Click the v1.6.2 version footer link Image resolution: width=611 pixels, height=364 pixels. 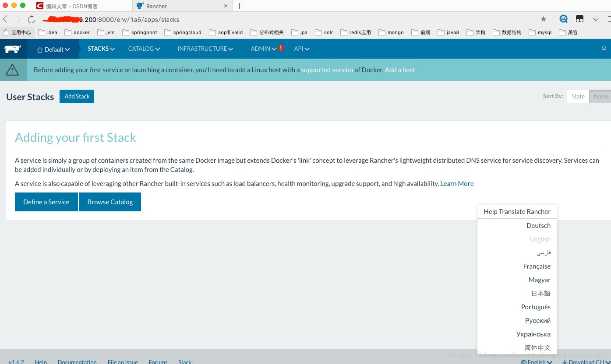tap(16, 362)
